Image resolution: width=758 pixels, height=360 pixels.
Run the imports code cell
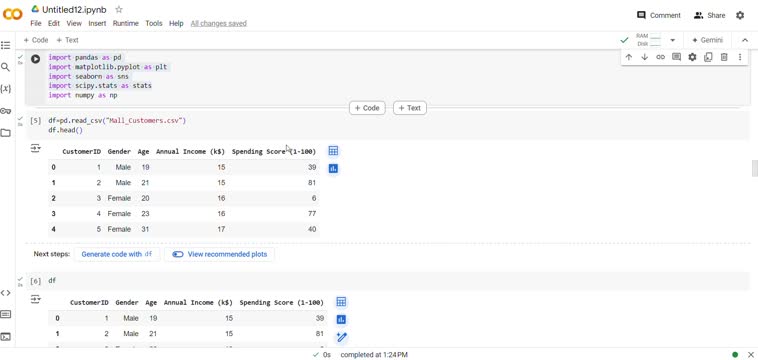tap(35, 59)
